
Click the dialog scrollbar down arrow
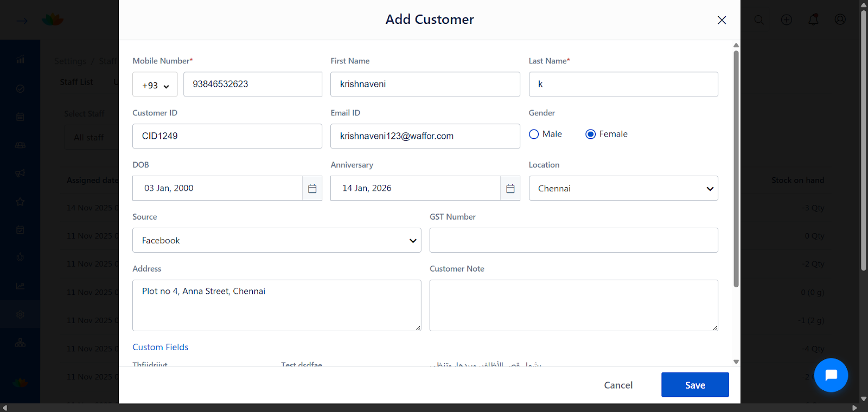[736, 362]
